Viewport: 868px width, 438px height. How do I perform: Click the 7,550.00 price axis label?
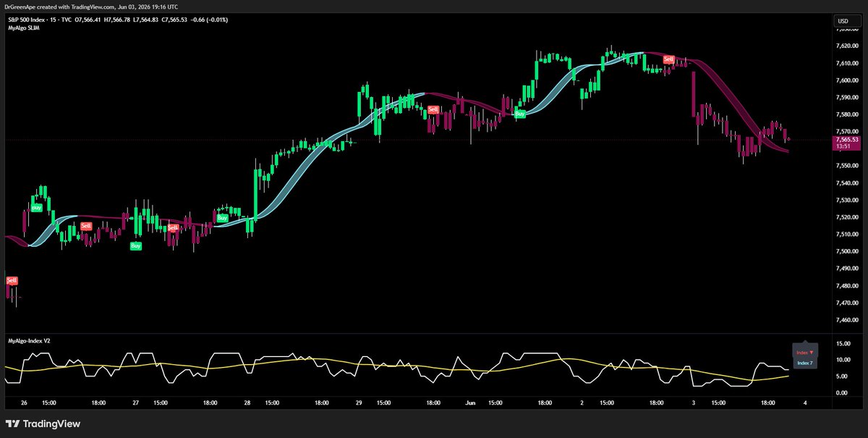click(846, 166)
